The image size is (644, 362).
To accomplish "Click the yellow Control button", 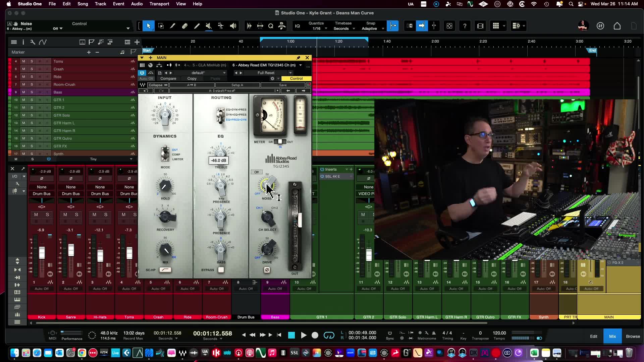I will [x=296, y=78].
